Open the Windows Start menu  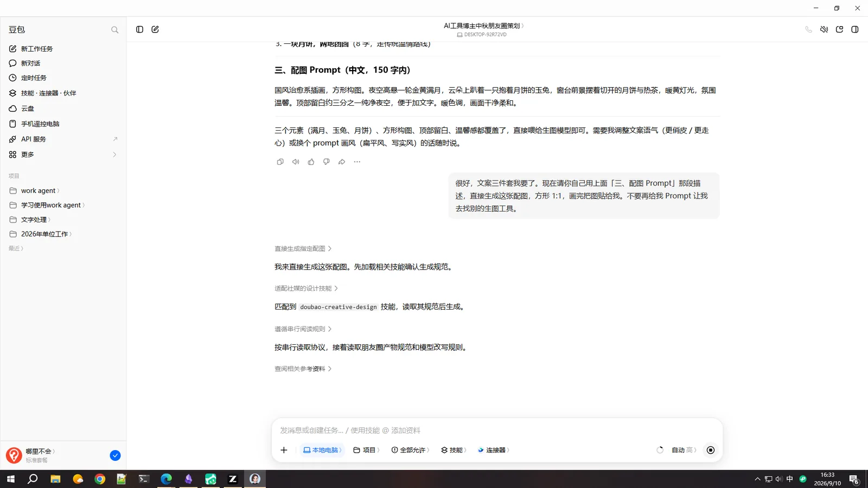[10, 479]
